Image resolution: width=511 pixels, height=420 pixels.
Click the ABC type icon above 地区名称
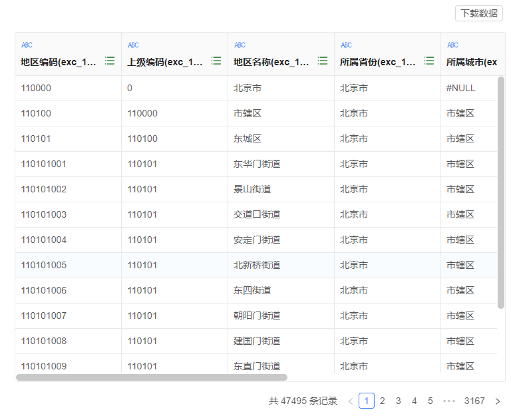coord(240,45)
